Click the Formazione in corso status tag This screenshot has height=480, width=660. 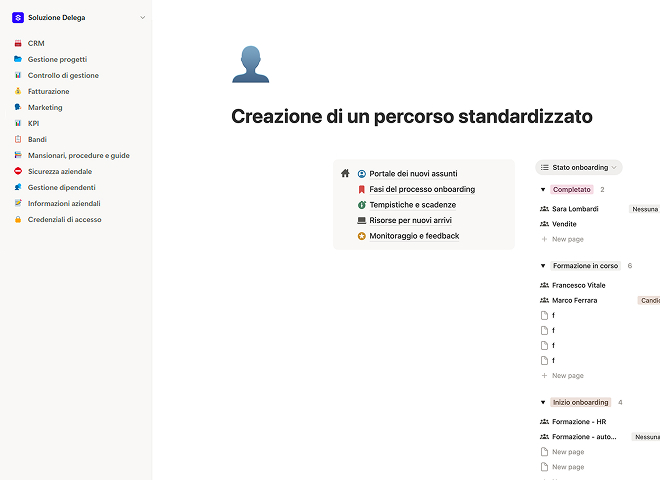point(585,266)
